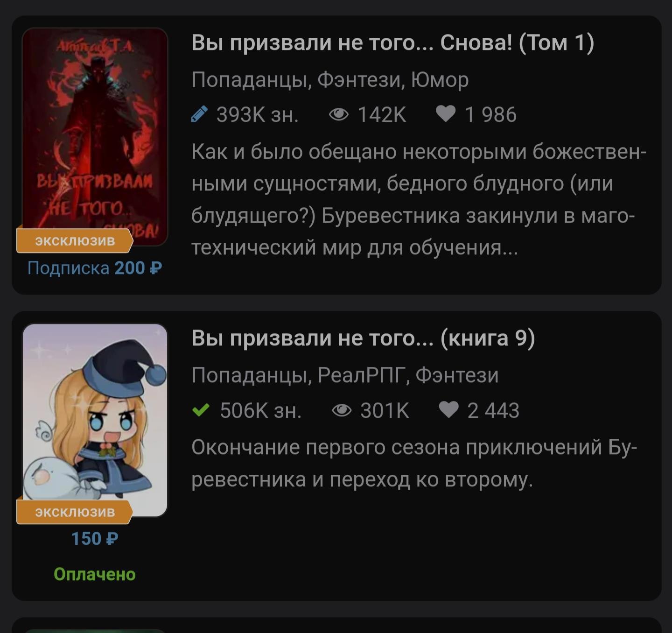Click the "Подписка 200 ₽" price link
The image size is (672, 633).
click(x=95, y=268)
